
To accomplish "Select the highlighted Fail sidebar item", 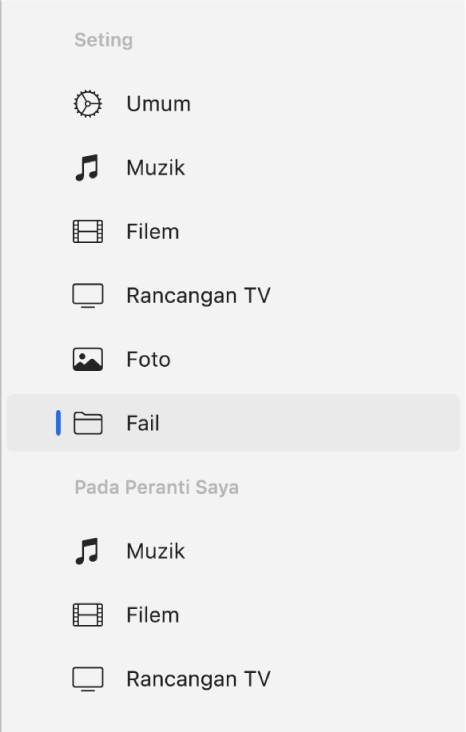I will pos(233,423).
